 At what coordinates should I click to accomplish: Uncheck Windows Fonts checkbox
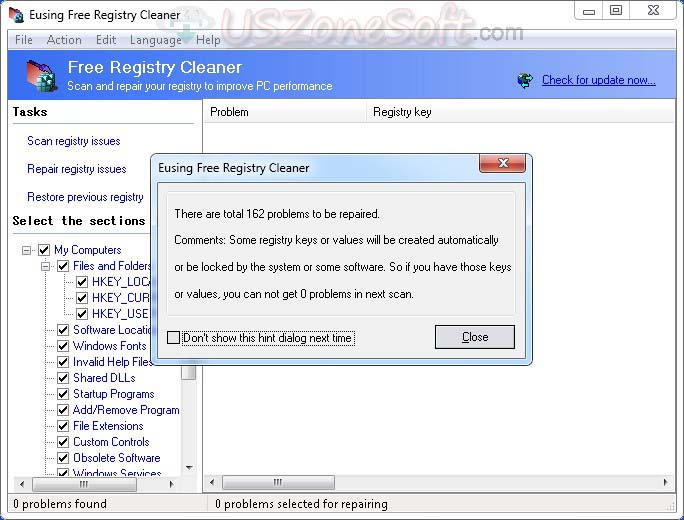[63, 346]
